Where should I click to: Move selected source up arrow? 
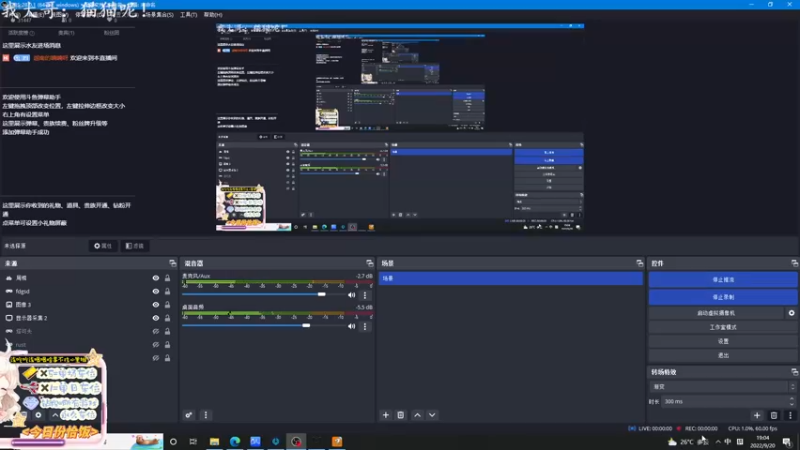point(55,415)
